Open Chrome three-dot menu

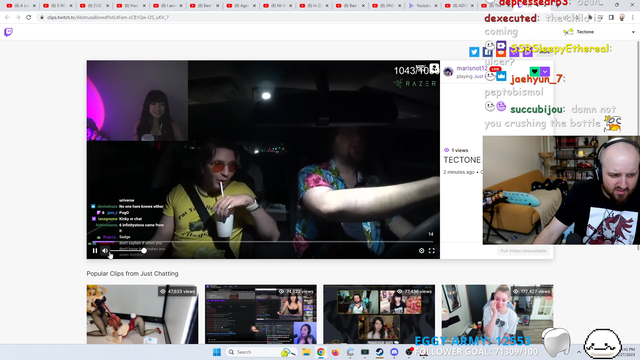pos(633,18)
